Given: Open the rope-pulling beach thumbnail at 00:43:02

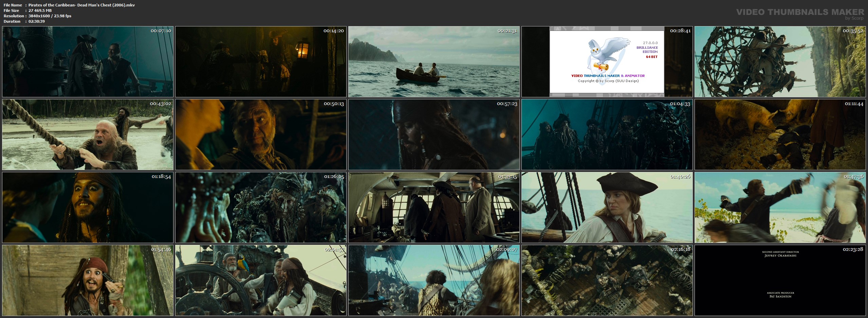Looking at the screenshot, I should pos(88,135).
